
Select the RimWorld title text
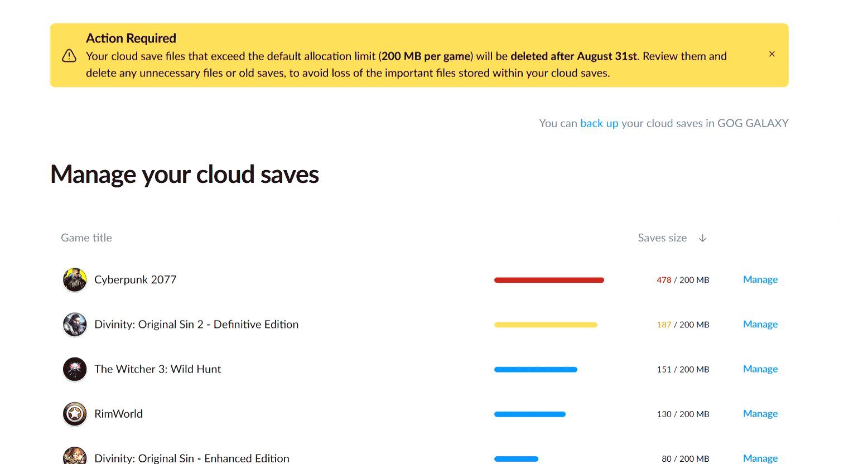[x=119, y=414]
